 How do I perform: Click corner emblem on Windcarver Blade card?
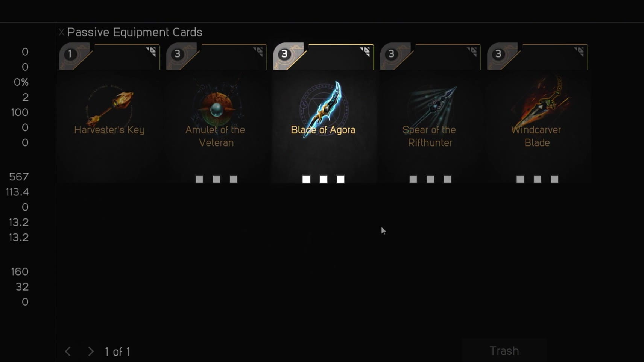579,51
